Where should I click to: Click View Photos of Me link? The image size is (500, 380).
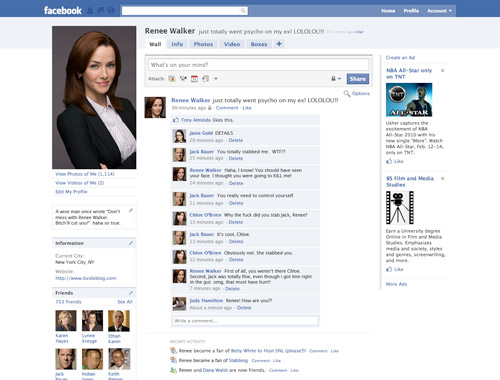tap(85, 174)
